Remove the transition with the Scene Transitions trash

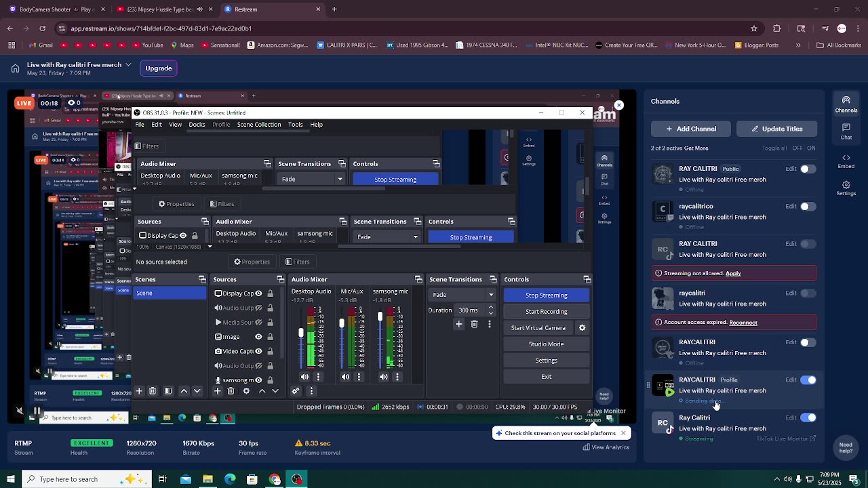tap(475, 325)
